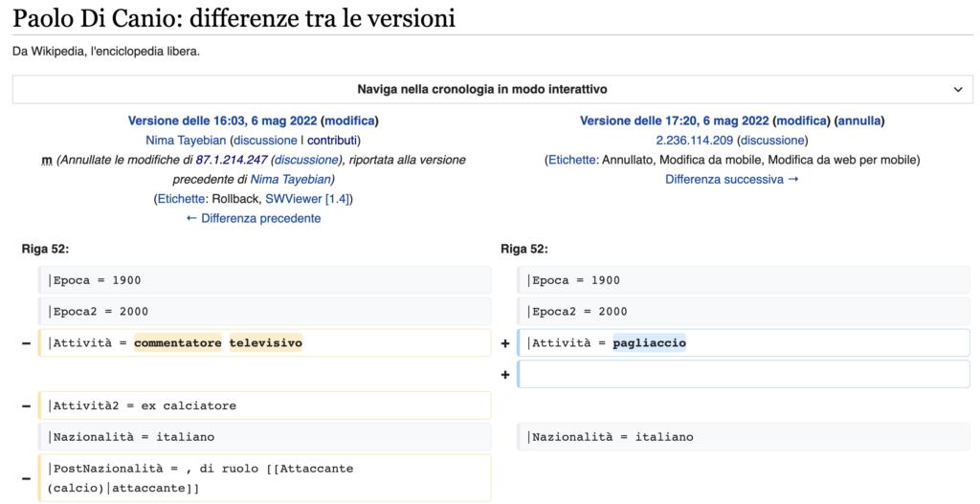Screen dimensions: 980x504
Task: Click plus marker beside empty added line
Action: pyautogui.click(x=505, y=375)
